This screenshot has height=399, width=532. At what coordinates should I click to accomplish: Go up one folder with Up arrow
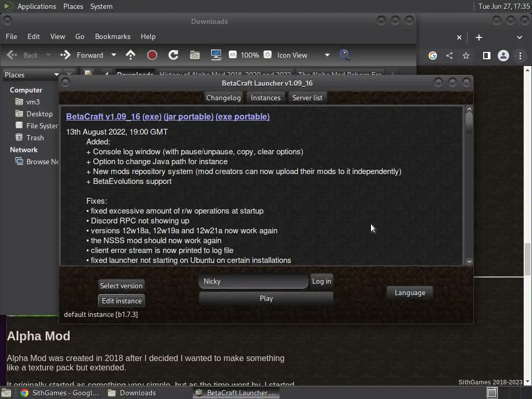click(x=130, y=55)
